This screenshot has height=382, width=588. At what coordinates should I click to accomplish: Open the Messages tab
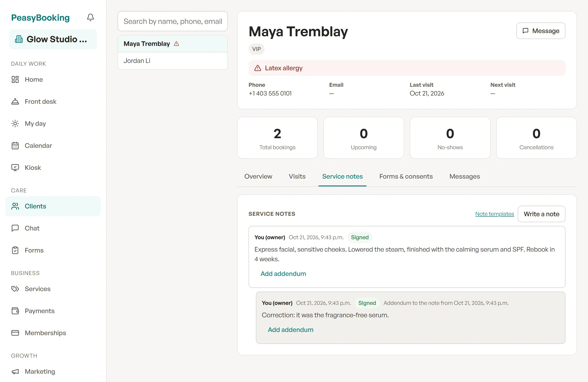click(x=464, y=176)
